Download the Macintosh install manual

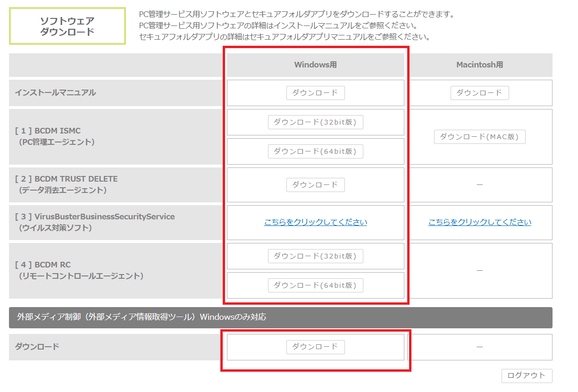[x=479, y=93]
